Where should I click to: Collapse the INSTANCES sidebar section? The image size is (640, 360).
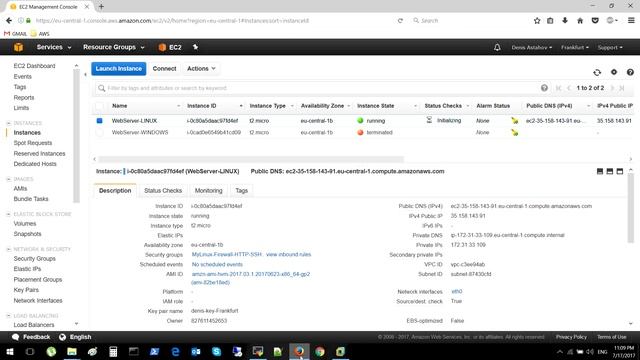9,123
